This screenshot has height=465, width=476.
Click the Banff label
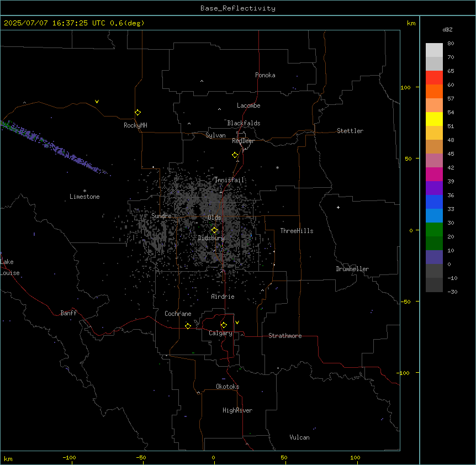tap(68, 313)
